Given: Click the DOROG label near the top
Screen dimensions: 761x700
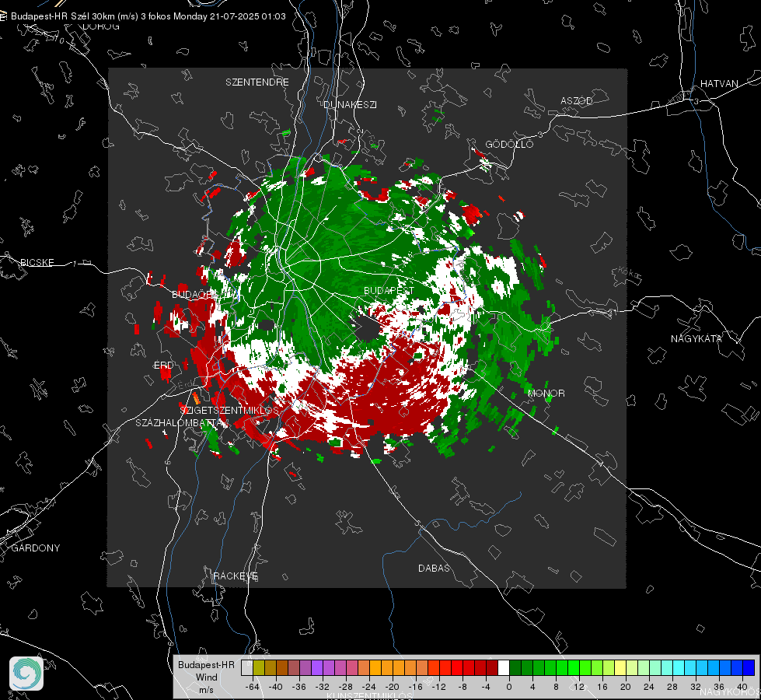Looking at the screenshot, I should [101, 26].
